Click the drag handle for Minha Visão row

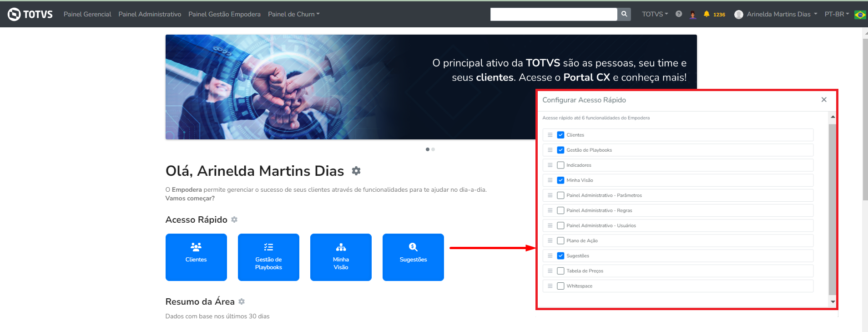(x=550, y=180)
